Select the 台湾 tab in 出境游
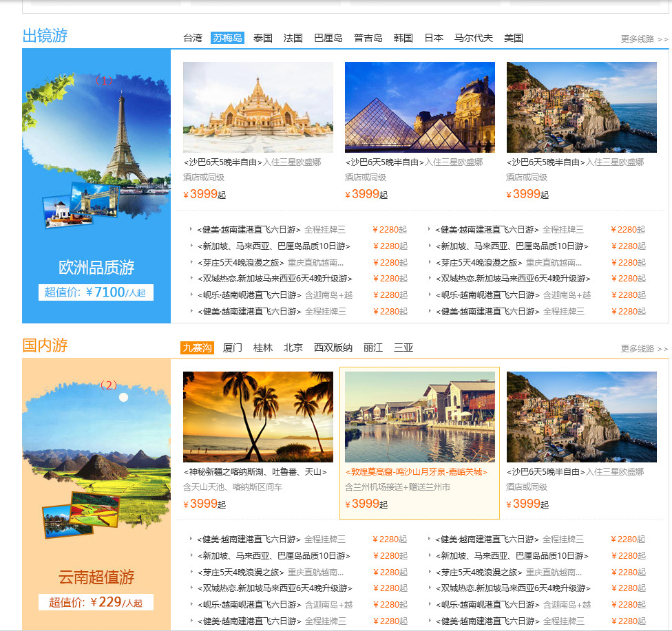 point(193,39)
